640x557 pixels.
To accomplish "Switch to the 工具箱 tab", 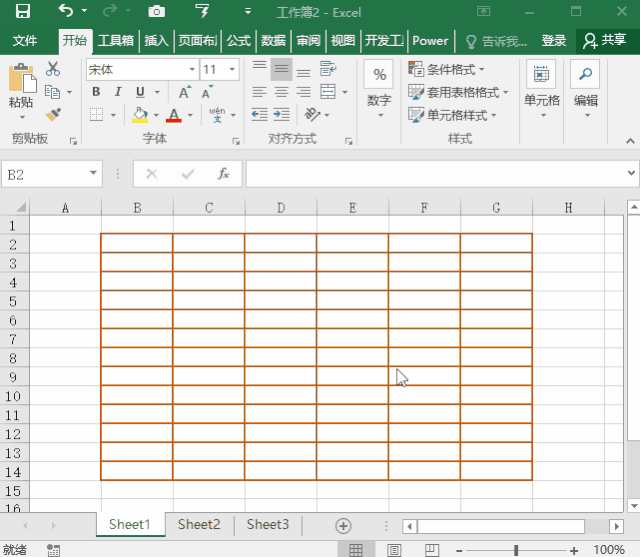I will pyautogui.click(x=116, y=40).
